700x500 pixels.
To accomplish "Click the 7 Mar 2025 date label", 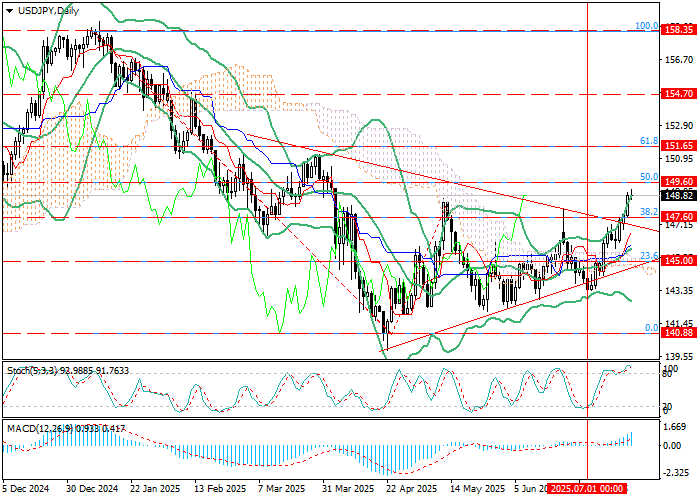I will 283,489.
